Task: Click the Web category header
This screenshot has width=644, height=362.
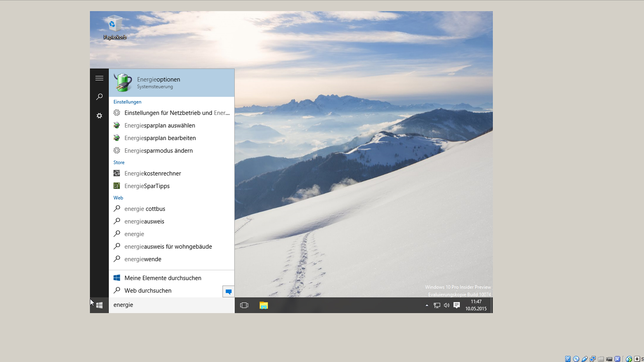Action: click(118, 198)
